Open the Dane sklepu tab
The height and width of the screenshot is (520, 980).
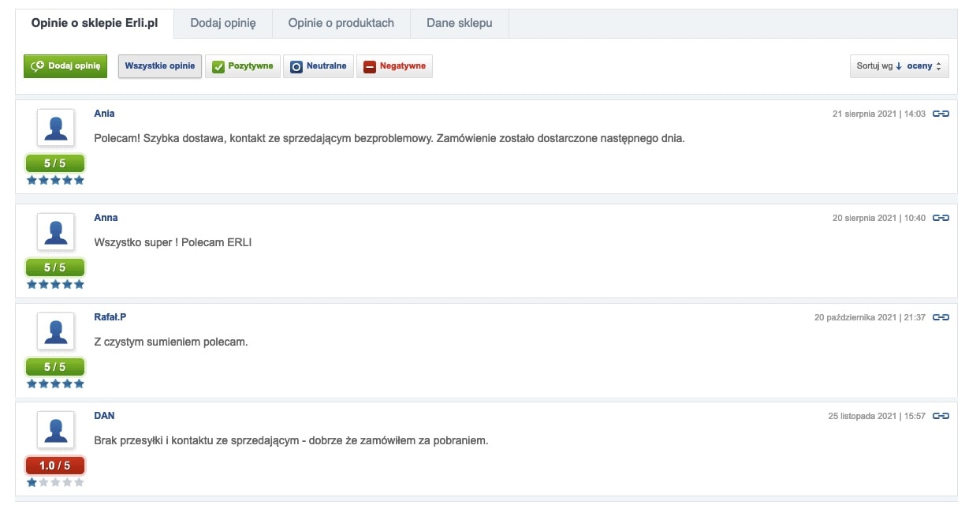tap(460, 23)
